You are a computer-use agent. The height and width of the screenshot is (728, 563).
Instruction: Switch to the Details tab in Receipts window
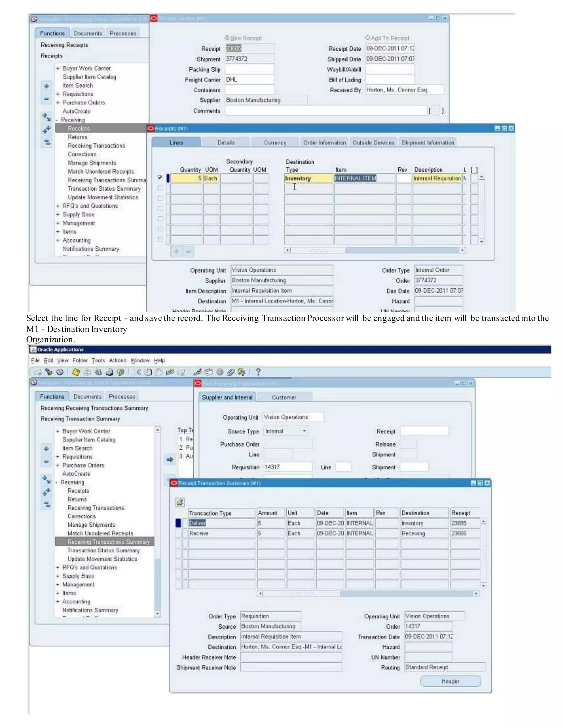pyautogui.click(x=226, y=143)
